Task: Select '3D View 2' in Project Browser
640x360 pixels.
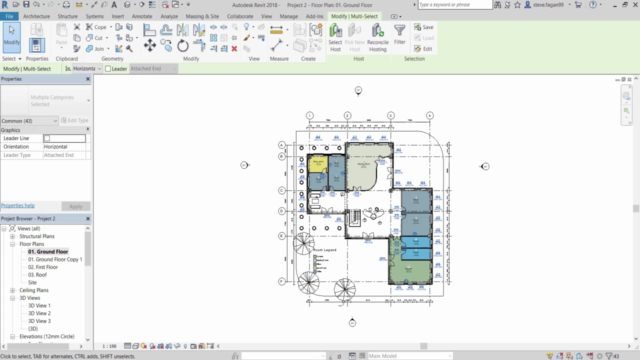Action: coord(39,313)
